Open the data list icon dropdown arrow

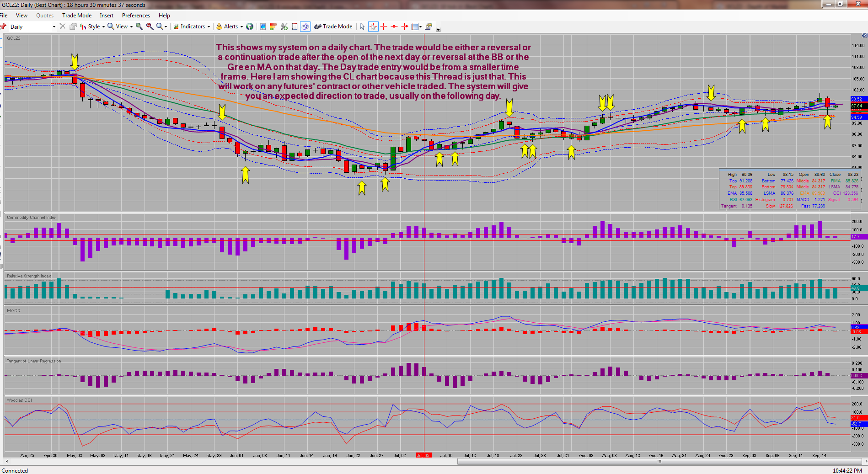click(420, 27)
